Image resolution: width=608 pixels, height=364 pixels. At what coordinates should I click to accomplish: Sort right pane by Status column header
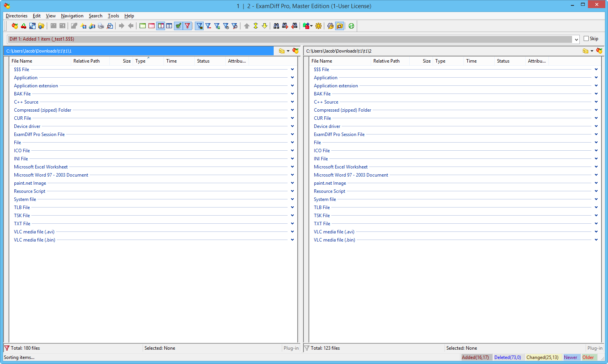coord(511,61)
